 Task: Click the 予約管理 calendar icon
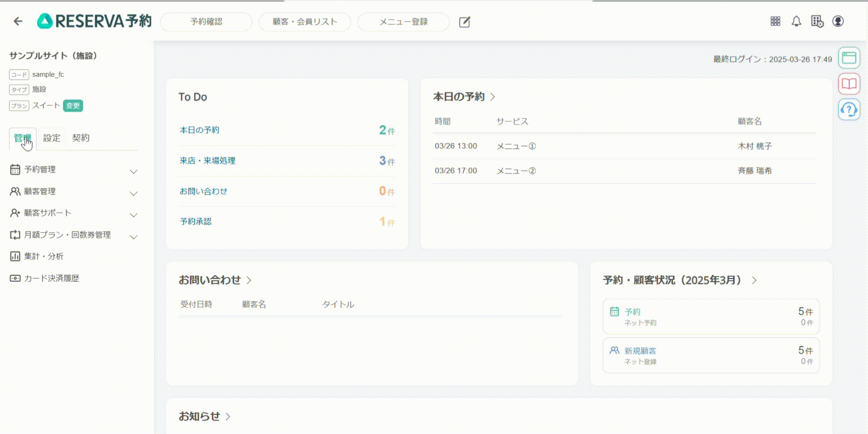coord(15,170)
